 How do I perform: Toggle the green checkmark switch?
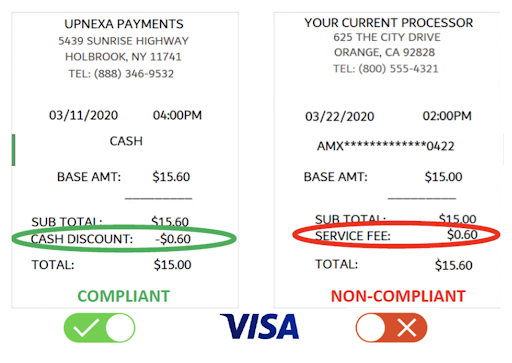[99, 328]
